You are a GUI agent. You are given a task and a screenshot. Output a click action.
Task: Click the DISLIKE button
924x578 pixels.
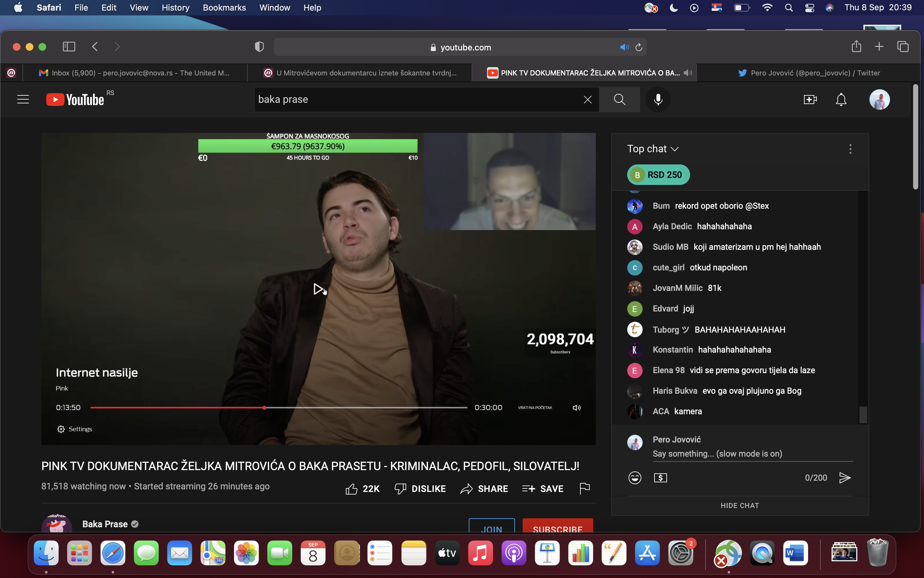point(420,488)
